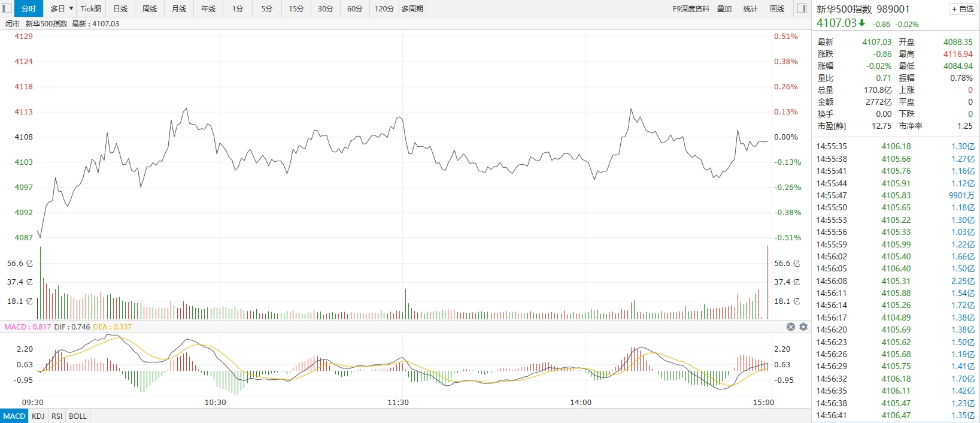Switch indicator to RSI
980x423 pixels.
(x=57, y=416)
